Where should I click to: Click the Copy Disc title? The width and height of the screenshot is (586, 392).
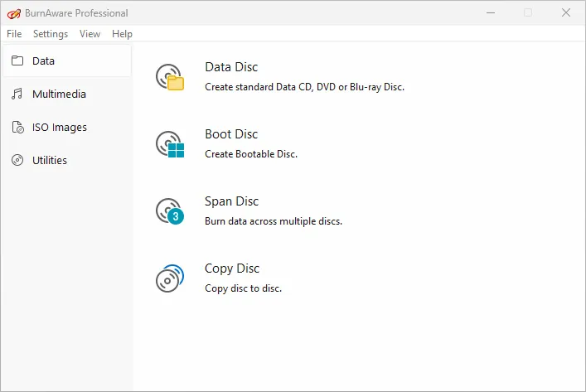click(232, 269)
